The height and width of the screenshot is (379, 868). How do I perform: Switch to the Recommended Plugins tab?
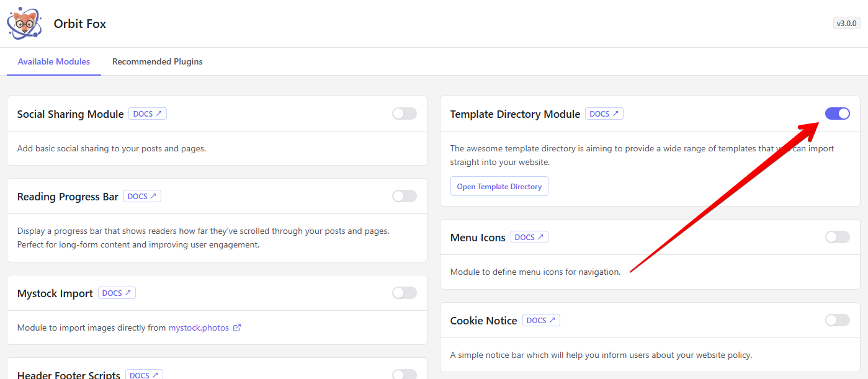point(158,61)
